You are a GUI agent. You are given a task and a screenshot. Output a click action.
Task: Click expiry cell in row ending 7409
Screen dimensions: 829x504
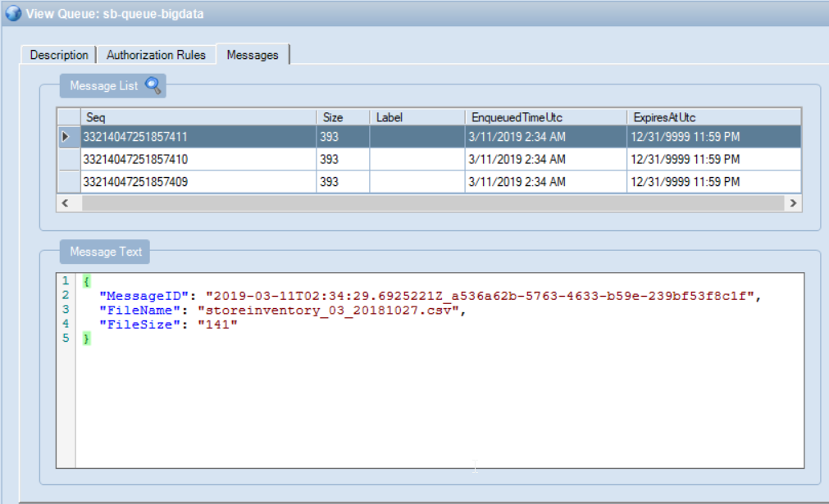tap(713, 182)
